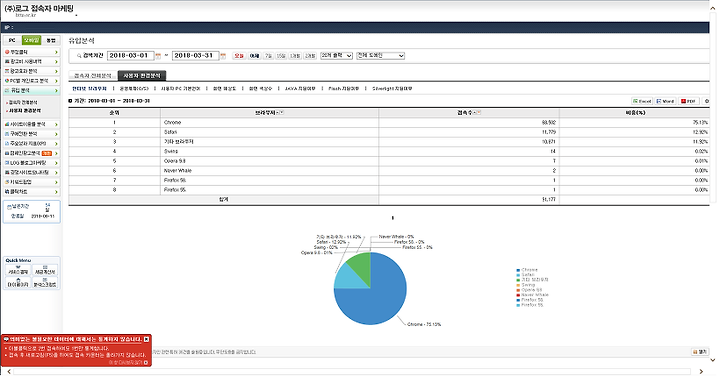Click the search period magnifier icon
720x376 pixels.
pyautogui.click(x=79, y=56)
